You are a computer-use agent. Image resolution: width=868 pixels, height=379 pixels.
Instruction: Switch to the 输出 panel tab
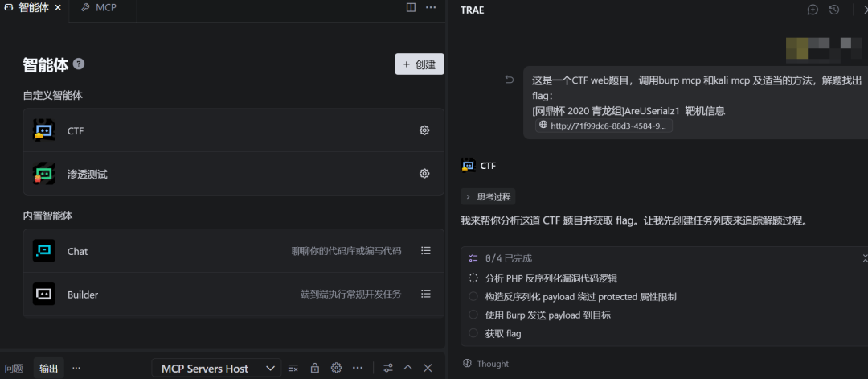[x=49, y=369]
